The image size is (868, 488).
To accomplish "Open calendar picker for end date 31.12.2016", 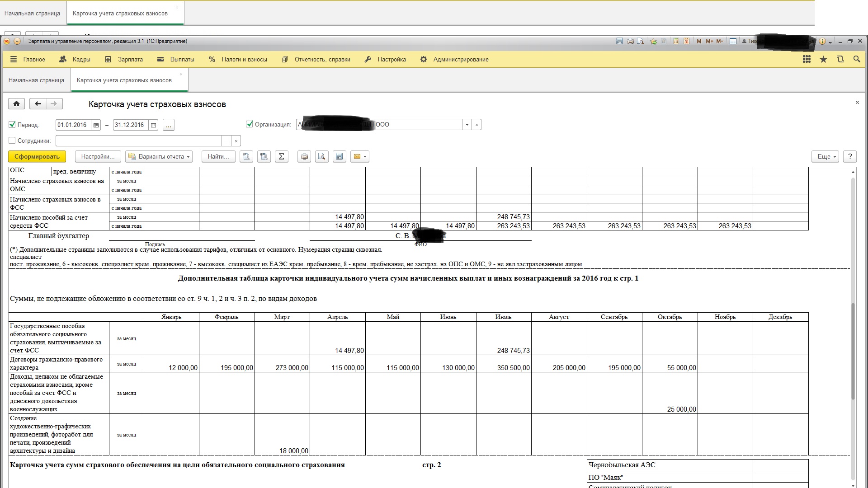I will (x=153, y=125).
